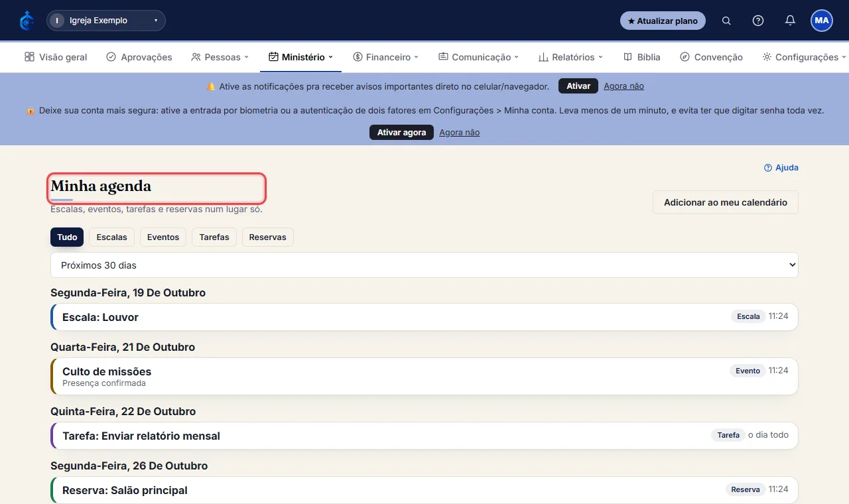This screenshot has height=504, width=849.
Task: Open the MA user avatar menu
Action: tap(822, 21)
